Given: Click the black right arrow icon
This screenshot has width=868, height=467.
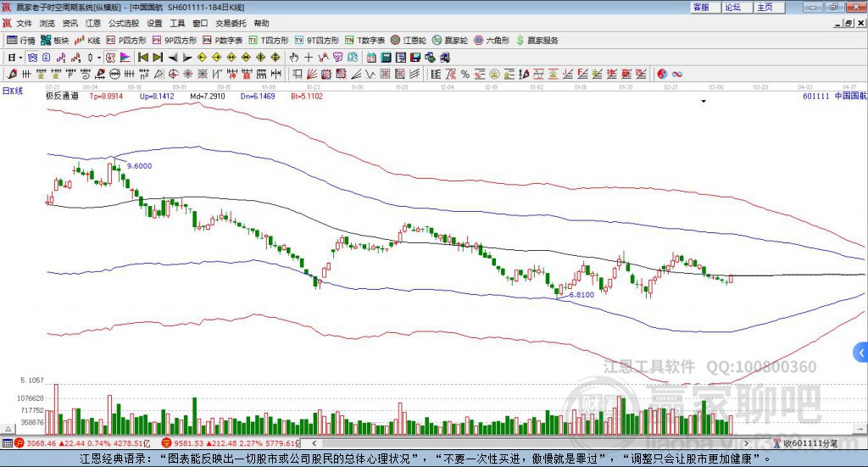Looking at the screenshot, I should click(187, 58).
